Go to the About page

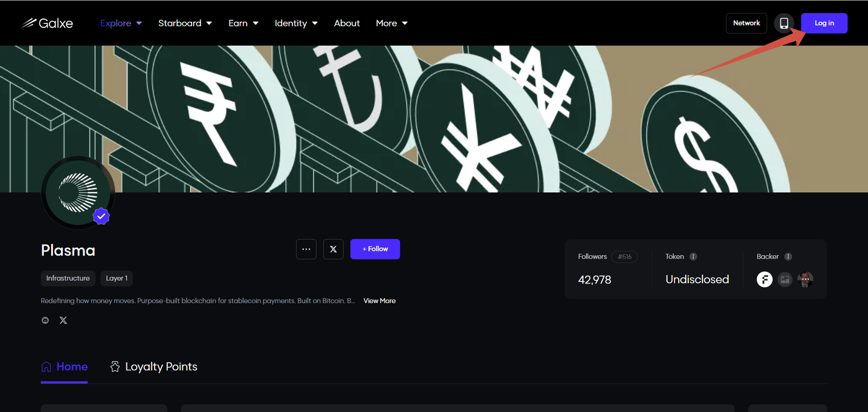click(x=347, y=23)
